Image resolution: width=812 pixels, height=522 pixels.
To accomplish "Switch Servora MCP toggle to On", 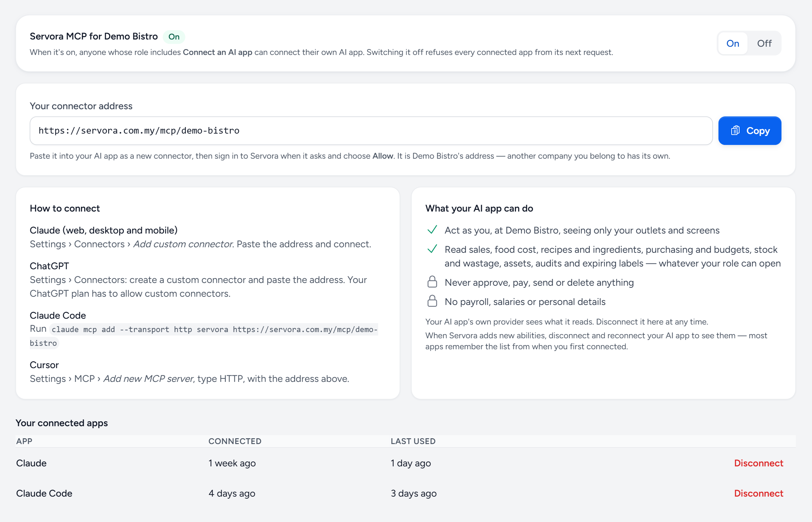I will point(733,43).
